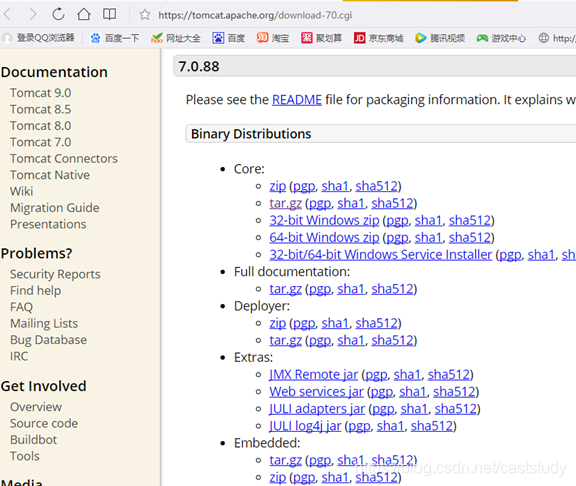Open sha512 for Full documentation tar.gz
Image resolution: width=576 pixels, height=486 pixels.
(392, 289)
